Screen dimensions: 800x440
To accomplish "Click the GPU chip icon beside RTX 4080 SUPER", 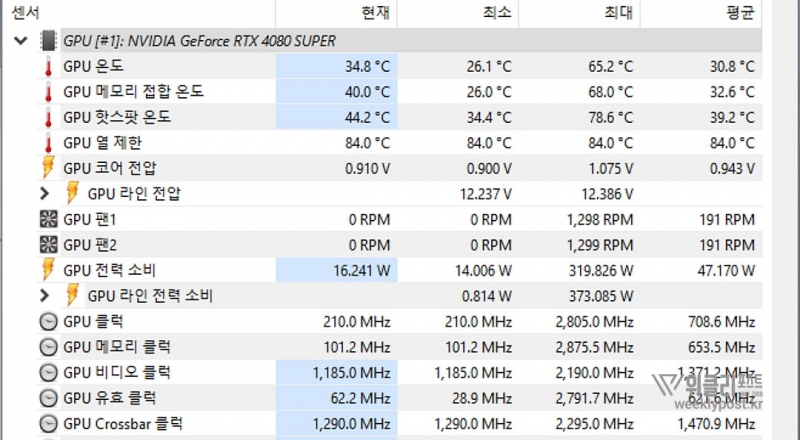I will click(x=48, y=40).
